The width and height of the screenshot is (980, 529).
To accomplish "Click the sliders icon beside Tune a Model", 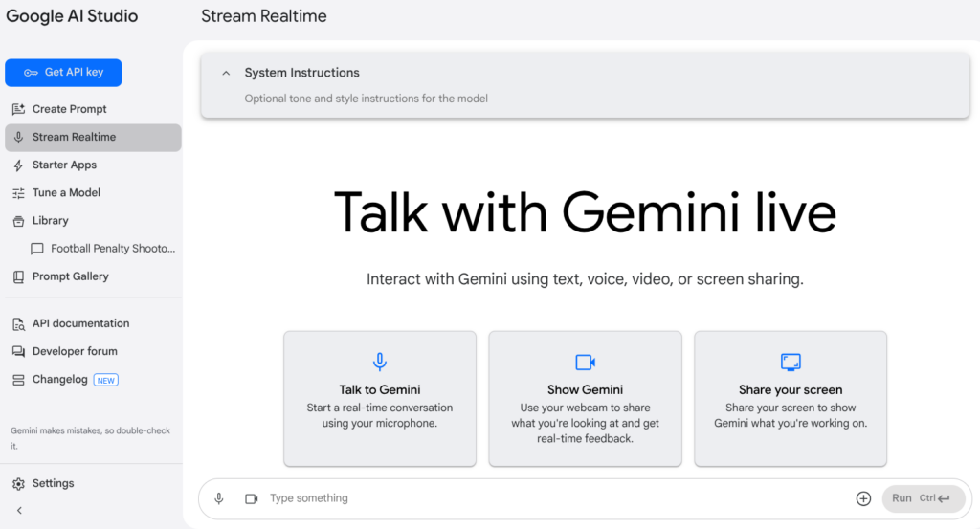I will tap(19, 193).
